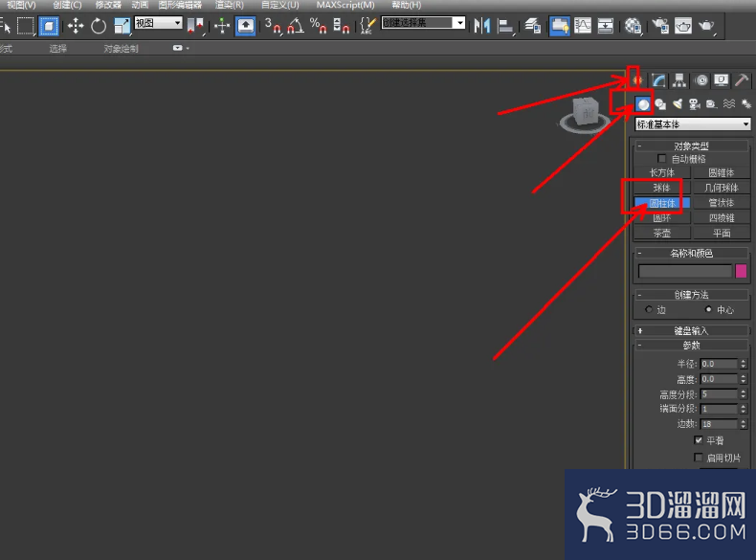Select the Space Warps wave icon
This screenshot has width=756, height=560.
pyautogui.click(x=729, y=103)
